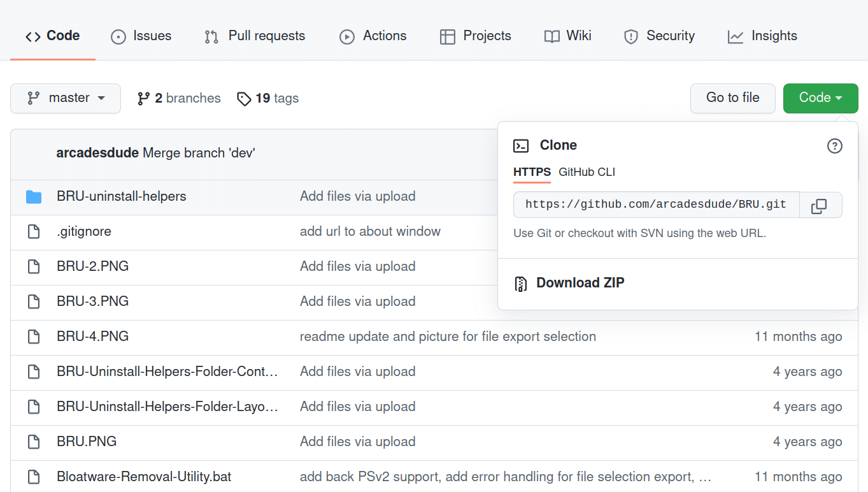This screenshot has height=492, width=868.
Task: Open 'Add files via upload' commit for BRU-uninstall-helpers
Action: pos(357,196)
